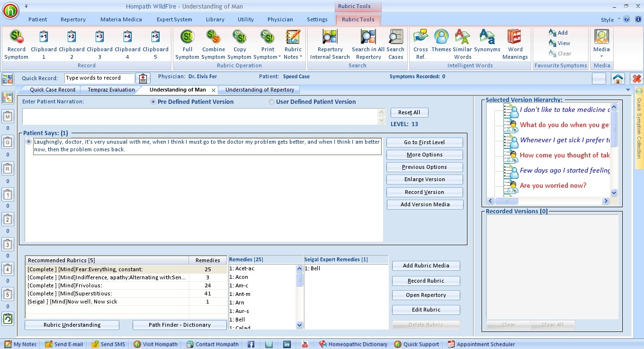
Task: Select Clipboard 1 icon
Action: 44,37
